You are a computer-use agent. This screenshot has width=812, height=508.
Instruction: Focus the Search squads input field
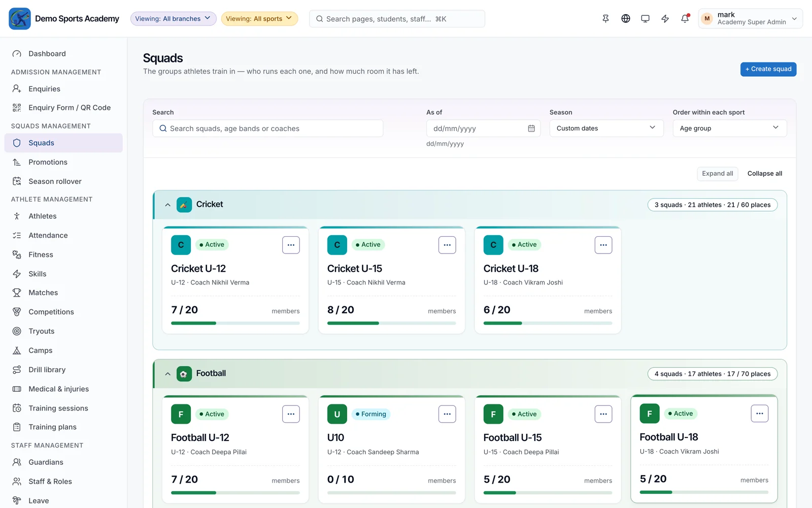pos(268,129)
